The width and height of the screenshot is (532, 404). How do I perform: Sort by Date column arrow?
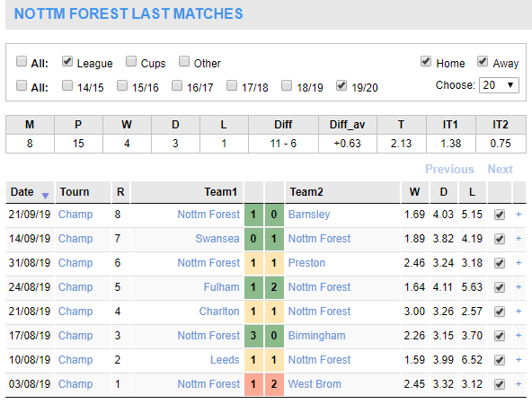[x=45, y=195]
